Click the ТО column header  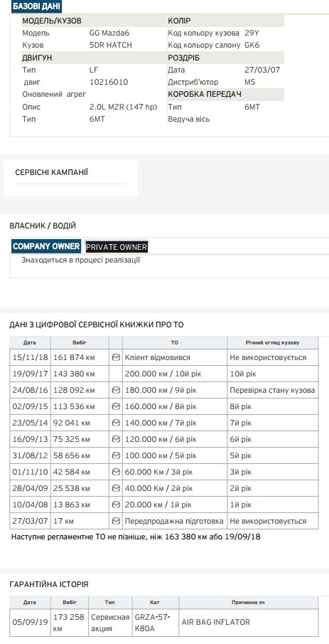(175, 342)
